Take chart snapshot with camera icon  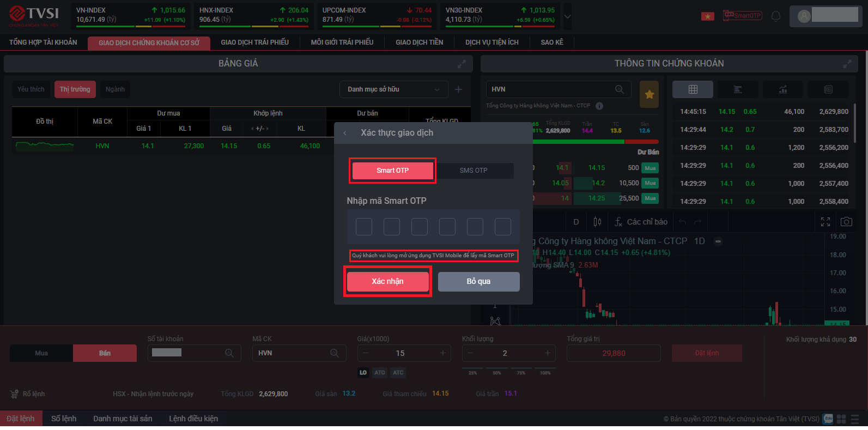pyautogui.click(x=846, y=222)
